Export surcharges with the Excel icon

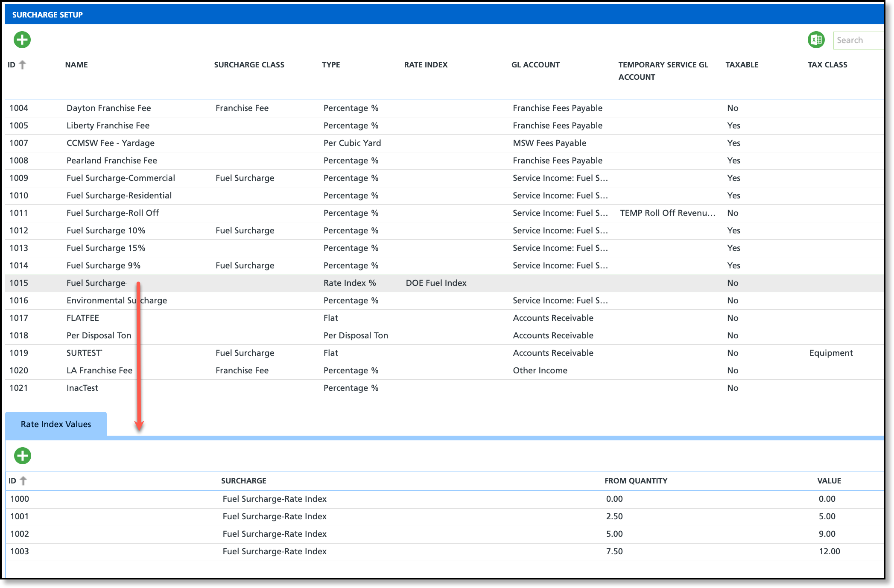coord(816,40)
